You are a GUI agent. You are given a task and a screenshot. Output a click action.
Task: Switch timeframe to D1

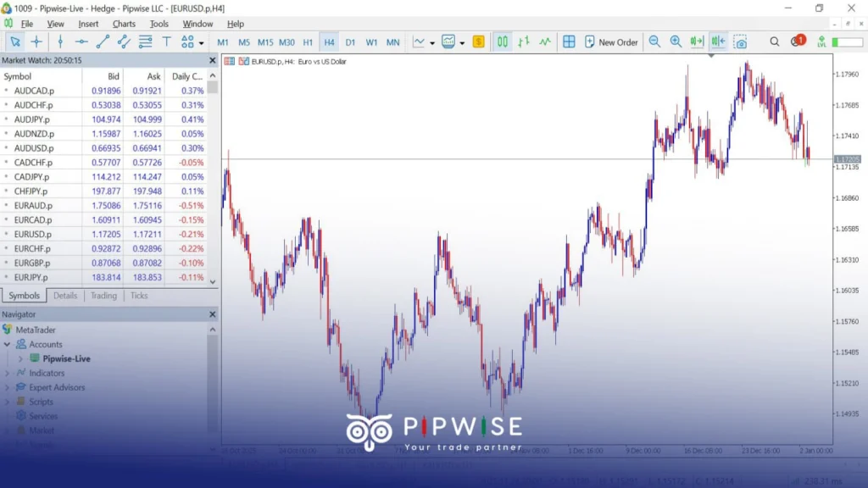[x=350, y=42]
